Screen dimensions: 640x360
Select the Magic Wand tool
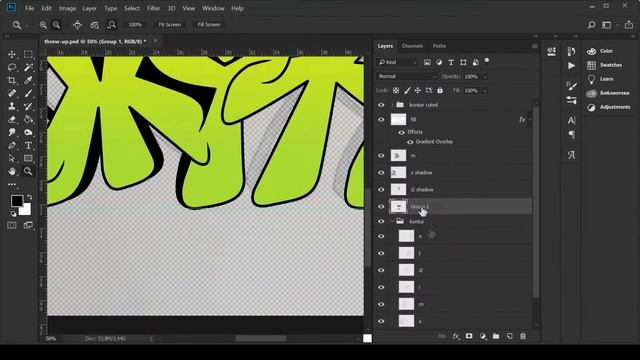(28, 67)
